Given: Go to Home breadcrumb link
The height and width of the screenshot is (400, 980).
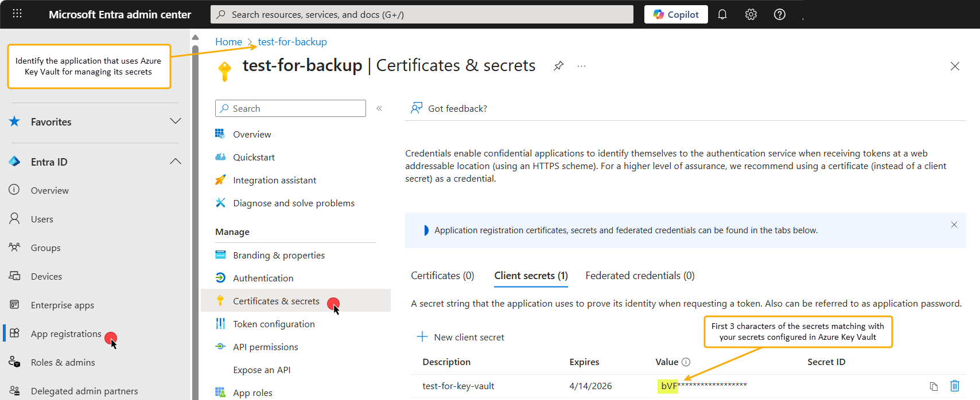Looking at the screenshot, I should point(228,42).
